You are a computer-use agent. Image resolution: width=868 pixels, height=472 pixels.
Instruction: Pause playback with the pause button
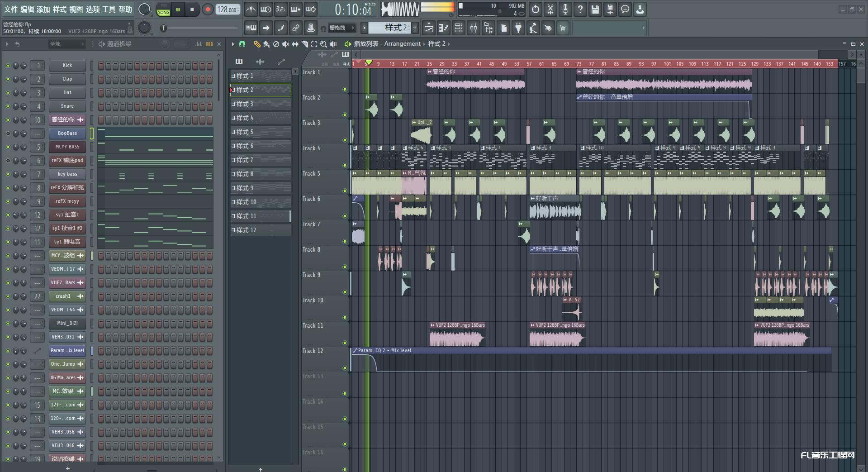tap(178, 10)
